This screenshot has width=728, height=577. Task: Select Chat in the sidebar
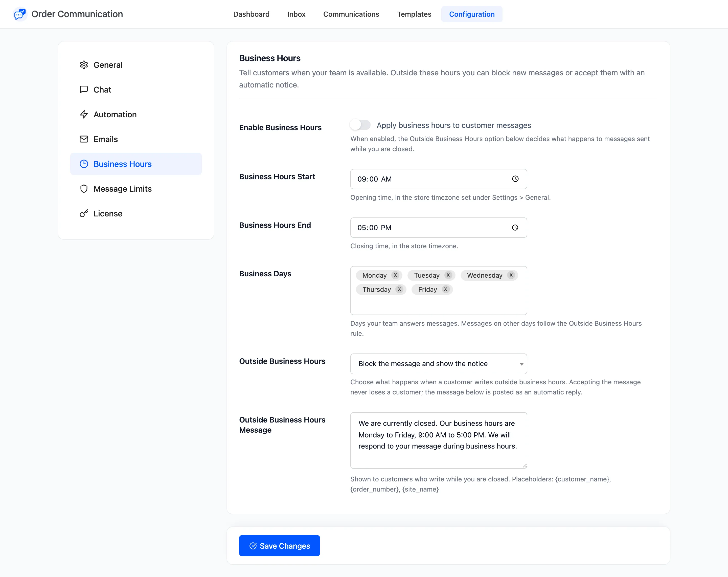point(136,90)
